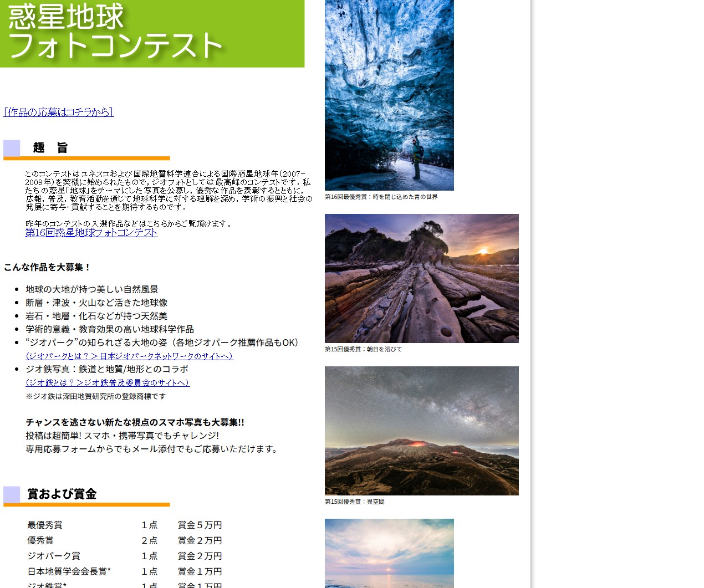Click the green 惑星地球フォトコンテスト banner
Screen dimensions: 704x588
pos(152,33)
